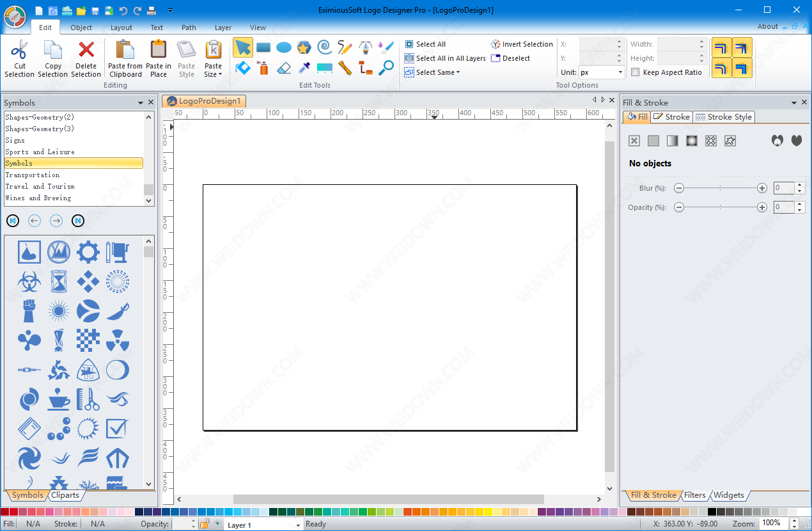Select the Spiral drawing tool

click(325, 47)
